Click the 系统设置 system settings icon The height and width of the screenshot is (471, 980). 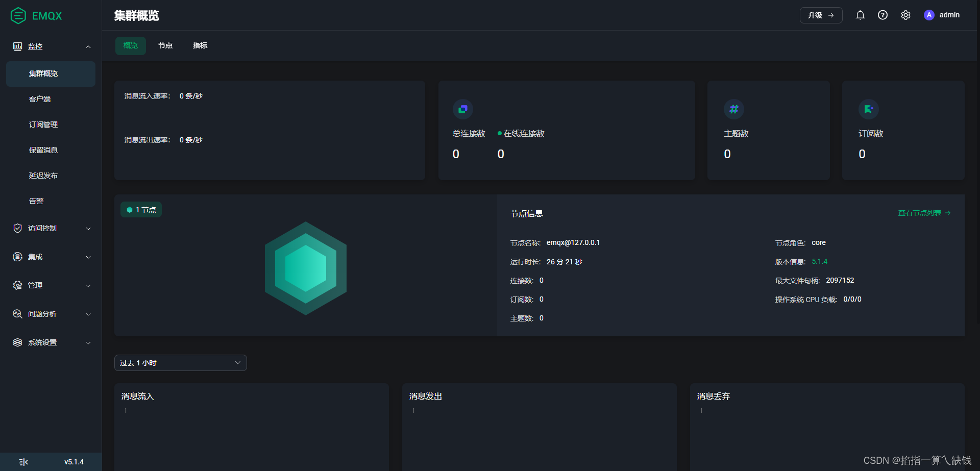[x=17, y=342]
